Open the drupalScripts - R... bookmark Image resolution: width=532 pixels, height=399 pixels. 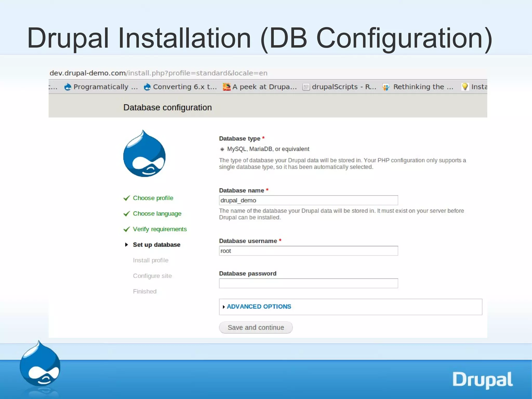point(340,87)
